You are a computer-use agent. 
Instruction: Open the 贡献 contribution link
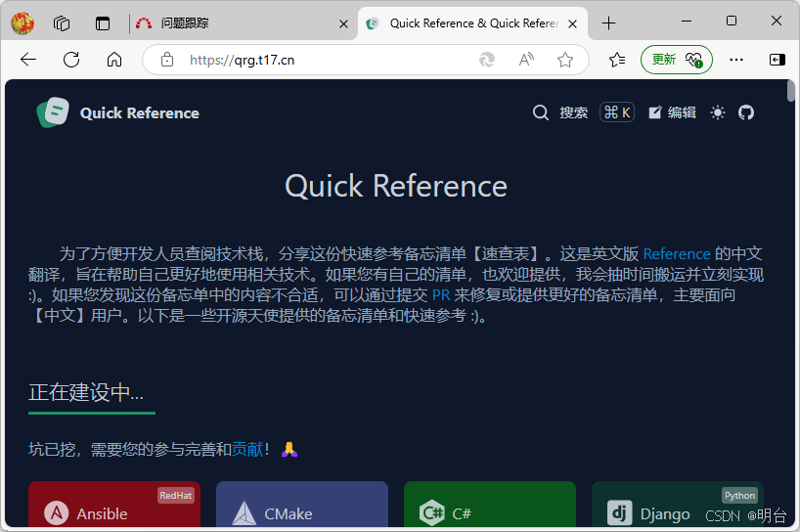tap(247, 450)
